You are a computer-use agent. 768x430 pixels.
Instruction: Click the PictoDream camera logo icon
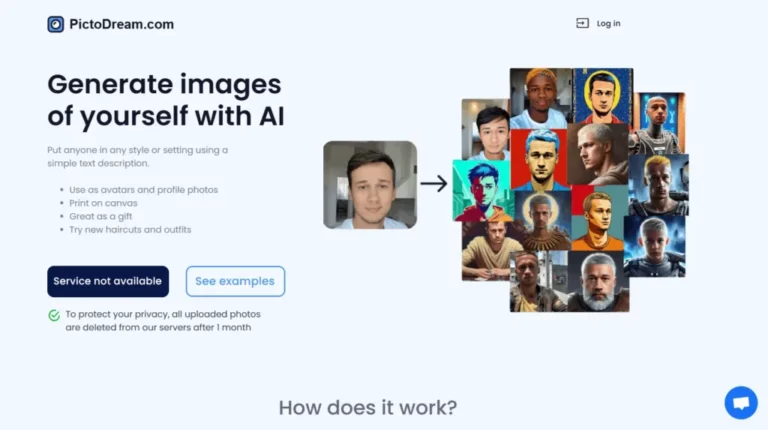(x=55, y=24)
